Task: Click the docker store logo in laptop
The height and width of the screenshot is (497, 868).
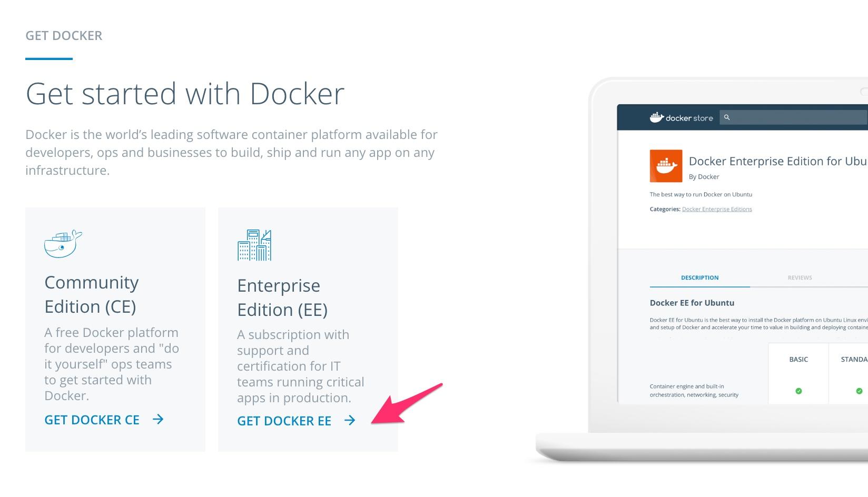Action: [x=682, y=117]
